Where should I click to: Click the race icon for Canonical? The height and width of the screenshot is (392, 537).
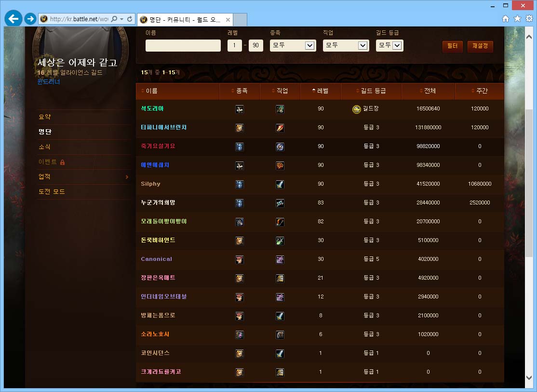click(240, 259)
